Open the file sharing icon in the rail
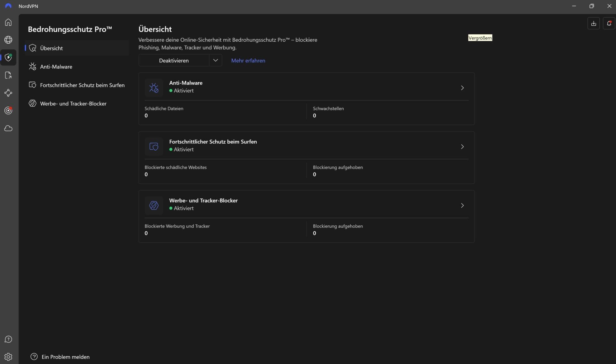The height and width of the screenshot is (364, 616). point(8,75)
